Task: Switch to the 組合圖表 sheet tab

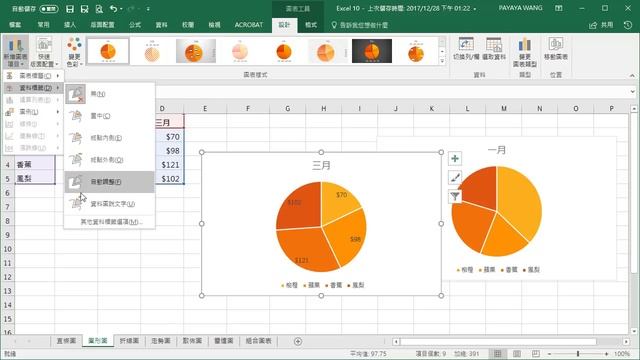Action: pos(258,341)
